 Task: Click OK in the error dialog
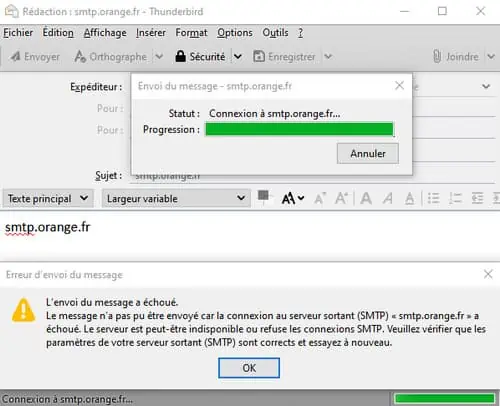[249, 368]
